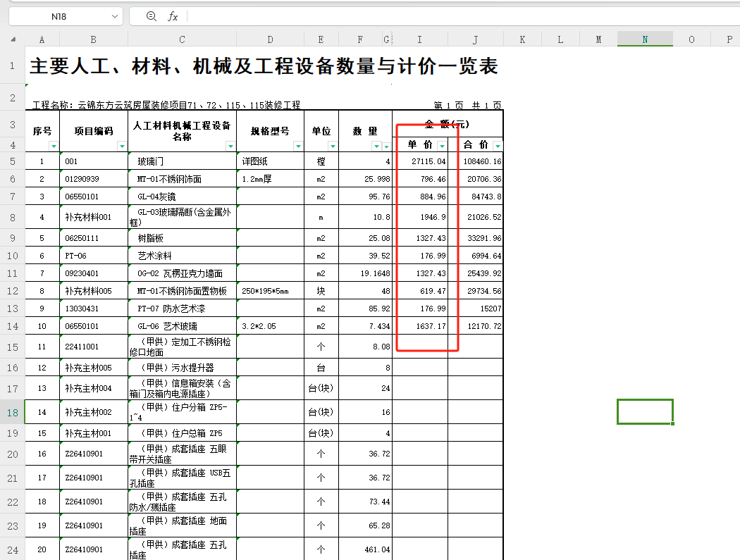This screenshot has height=560, width=740.
Task: Click code cell 补充主材004
Action: pyautogui.click(x=94, y=388)
